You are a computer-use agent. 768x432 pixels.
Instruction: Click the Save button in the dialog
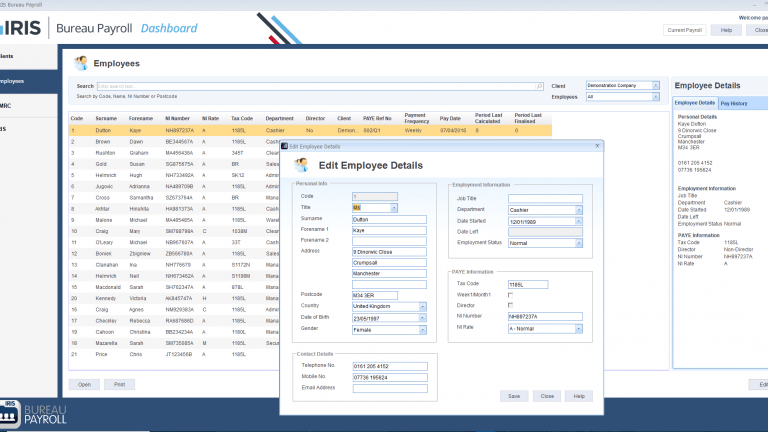pyautogui.click(x=514, y=396)
